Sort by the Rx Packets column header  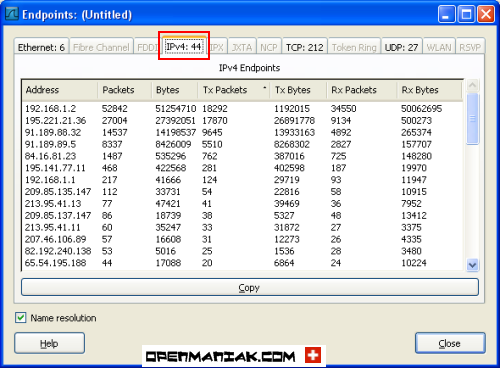(362, 90)
